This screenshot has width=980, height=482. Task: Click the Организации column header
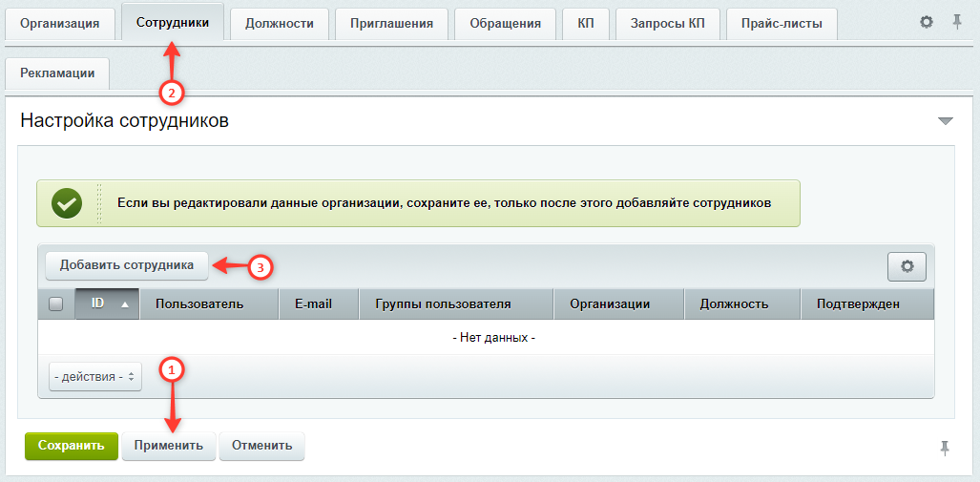[618, 304]
